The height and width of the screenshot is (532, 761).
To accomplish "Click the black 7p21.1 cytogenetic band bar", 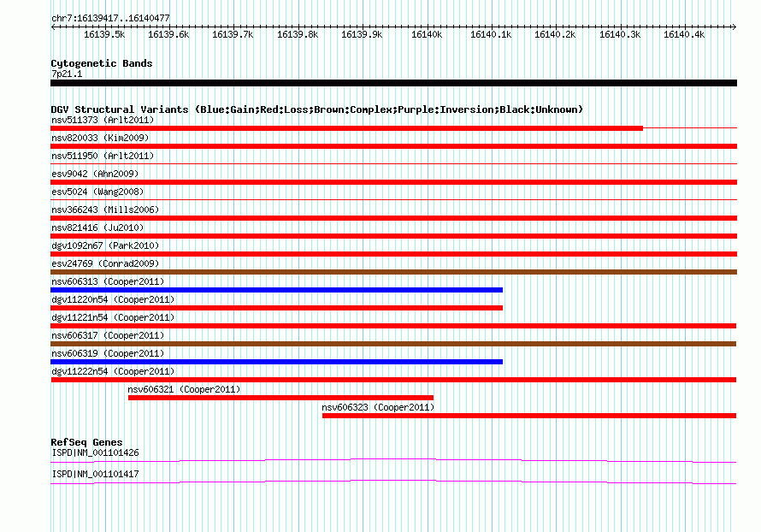I will 393,83.
